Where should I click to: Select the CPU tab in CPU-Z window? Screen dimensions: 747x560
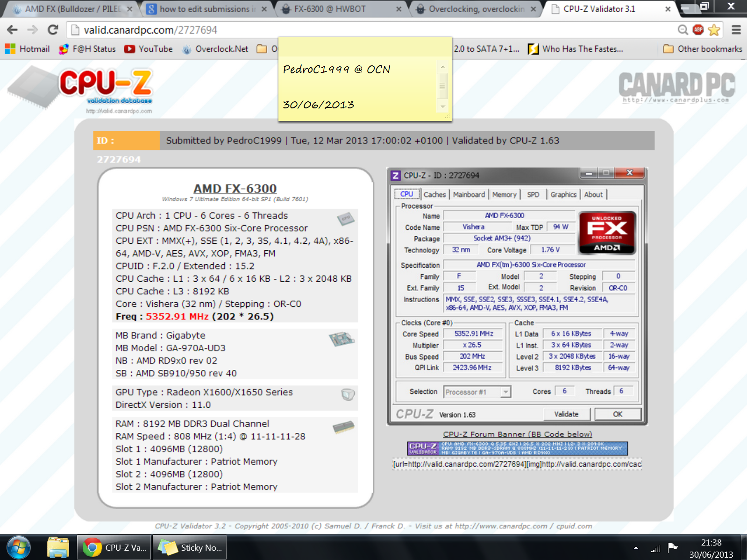click(x=406, y=194)
